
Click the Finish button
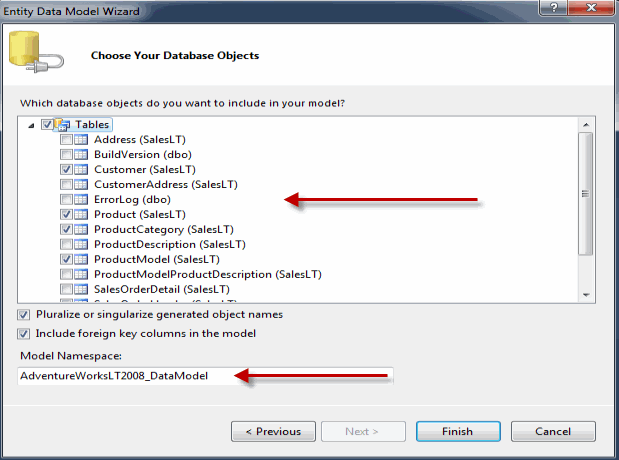click(x=458, y=431)
